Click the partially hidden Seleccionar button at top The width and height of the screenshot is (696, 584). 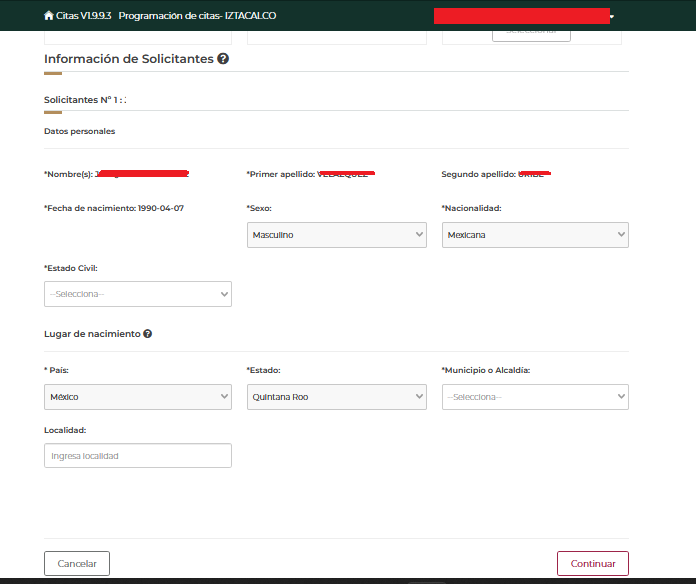(531, 34)
